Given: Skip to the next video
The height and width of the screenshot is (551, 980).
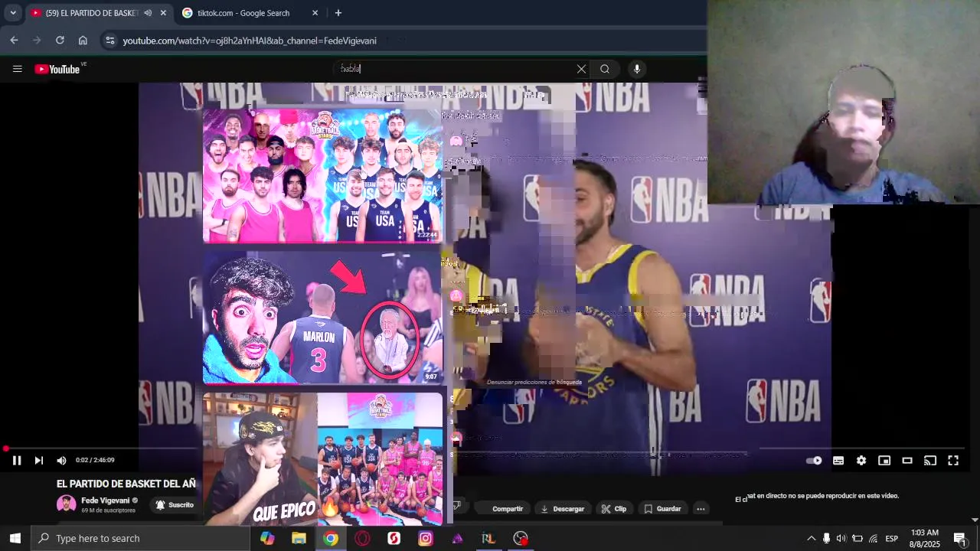Looking at the screenshot, I should tap(38, 460).
